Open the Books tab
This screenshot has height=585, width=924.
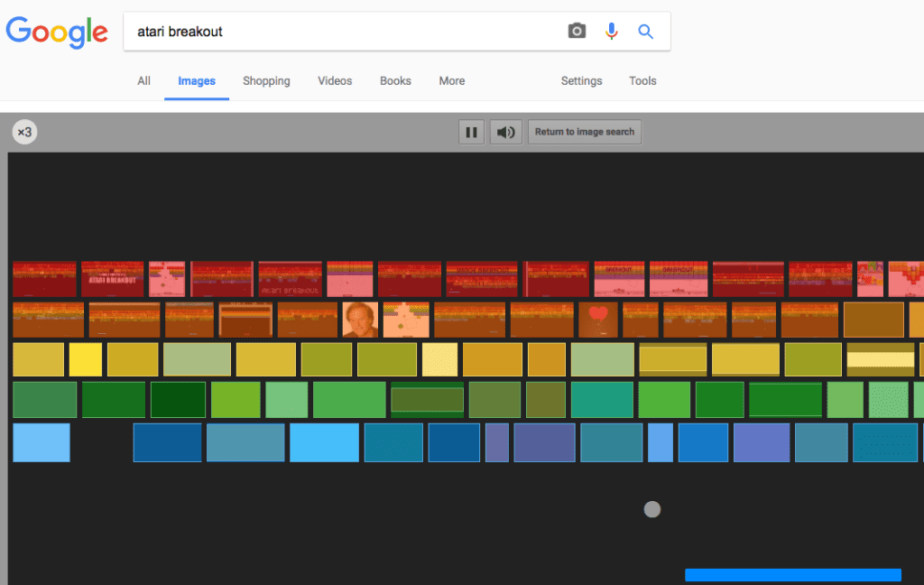tap(395, 80)
